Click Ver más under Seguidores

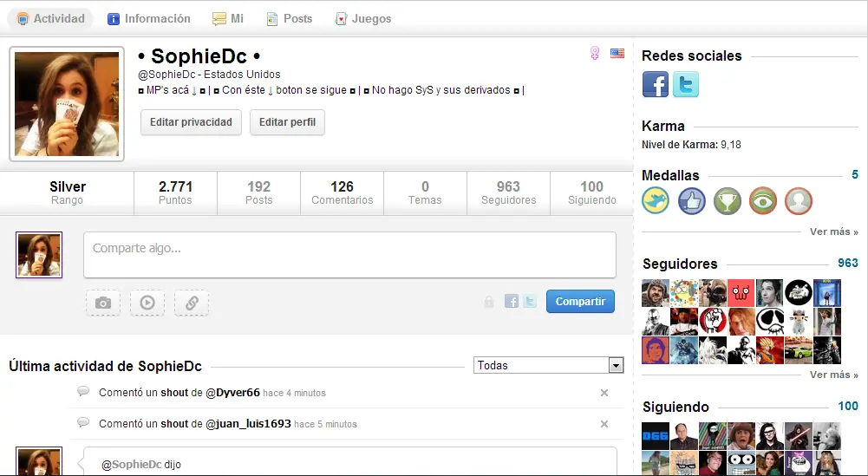(x=833, y=375)
